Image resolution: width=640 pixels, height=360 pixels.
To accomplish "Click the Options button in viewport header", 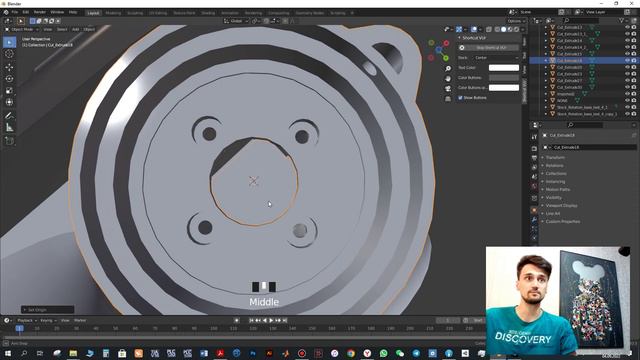I will [x=516, y=21].
